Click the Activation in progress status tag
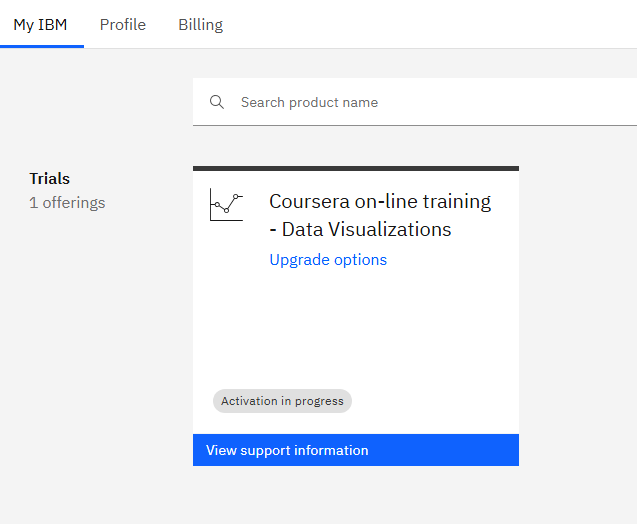 pos(282,401)
